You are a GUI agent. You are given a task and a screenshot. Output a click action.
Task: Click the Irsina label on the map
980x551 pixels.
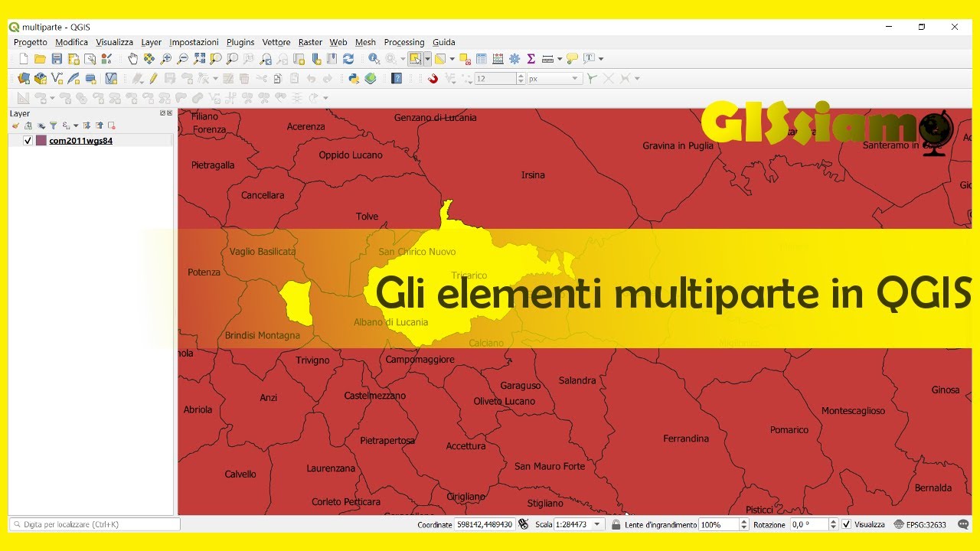tap(533, 175)
